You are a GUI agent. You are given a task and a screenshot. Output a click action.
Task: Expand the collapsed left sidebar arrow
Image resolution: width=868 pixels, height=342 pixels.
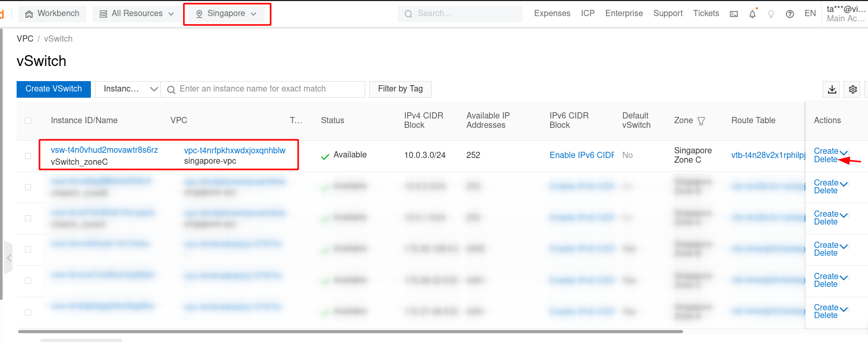pos(8,257)
